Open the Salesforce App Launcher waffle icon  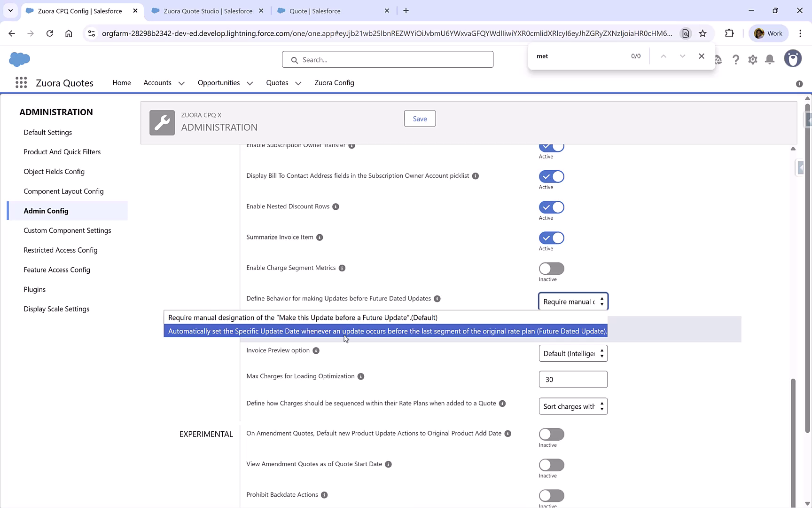click(x=21, y=83)
